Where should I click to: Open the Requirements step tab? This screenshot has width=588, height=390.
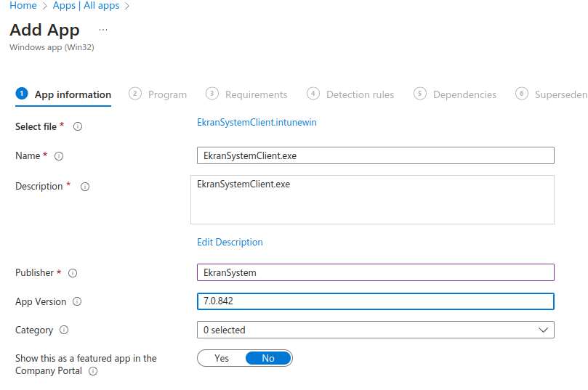255,94
